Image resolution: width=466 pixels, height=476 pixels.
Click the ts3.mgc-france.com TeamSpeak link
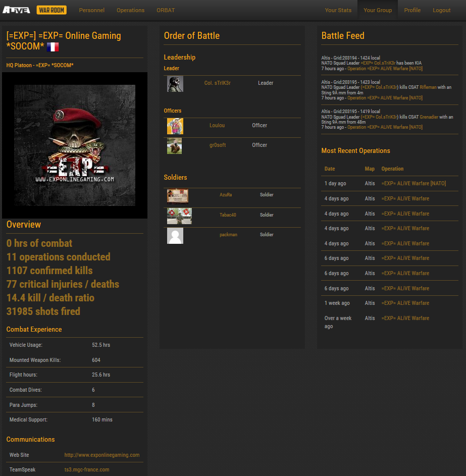(x=86, y=469)
